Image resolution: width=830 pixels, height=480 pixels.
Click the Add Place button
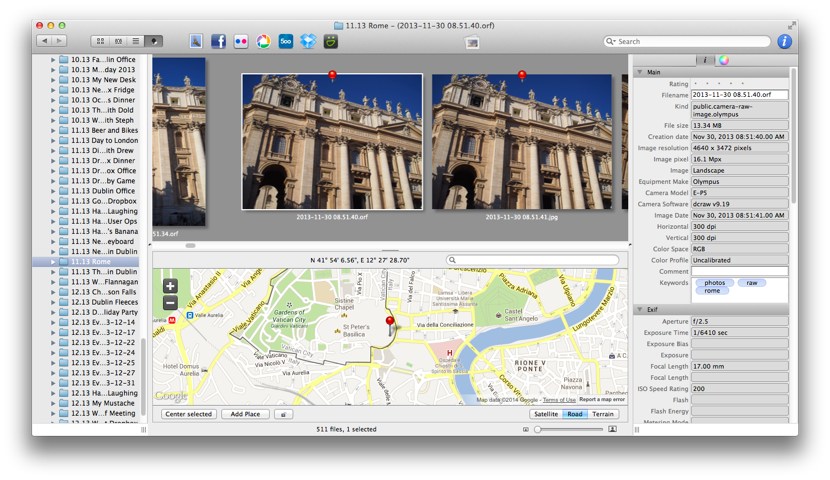(x=245, y=413)
